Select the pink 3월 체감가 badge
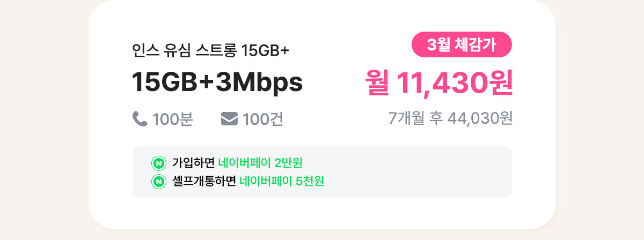Image resolution: width=644 pixels, height=240 pixels. click(x=462, y=45)
